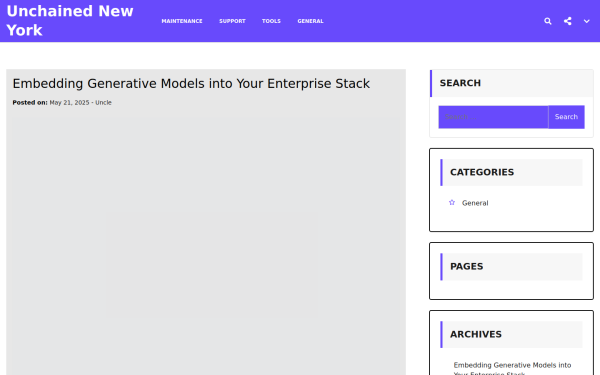Viewport: 600px width, 375px height.
Task: Click the Archives widget heading
Action: pyautogui.click(x=476, y=334)
